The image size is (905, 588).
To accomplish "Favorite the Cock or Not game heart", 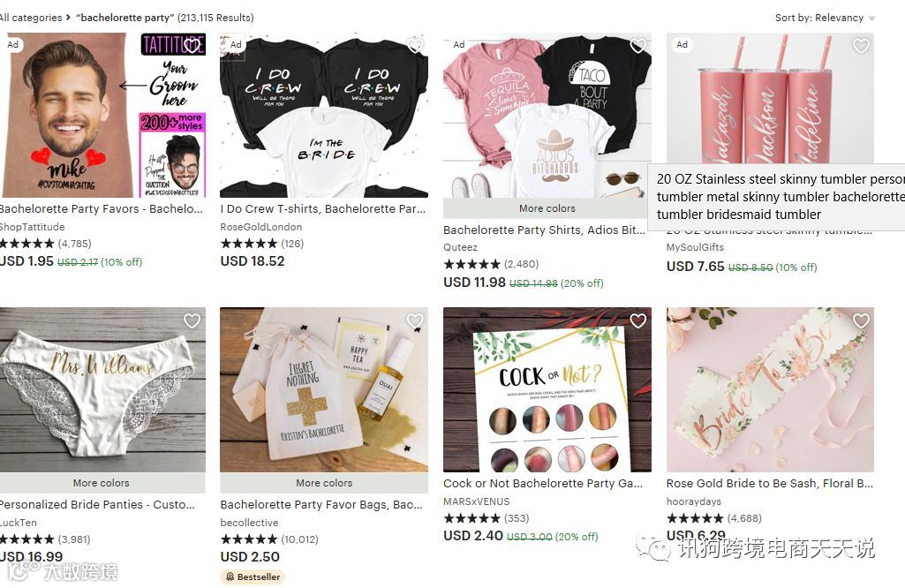I will point(637,320).
